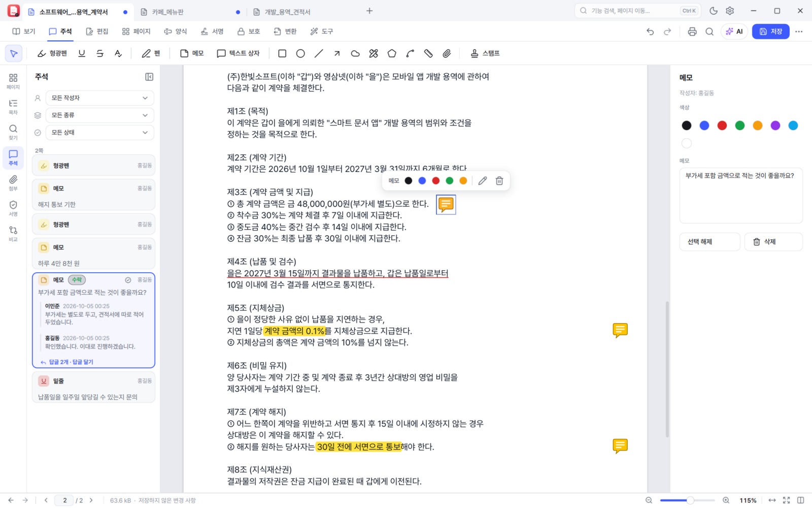Click the sticky note beside 제5조
The width and height of the screenshot is (812, 508).
pyautogui.click(x=620, y=331)
